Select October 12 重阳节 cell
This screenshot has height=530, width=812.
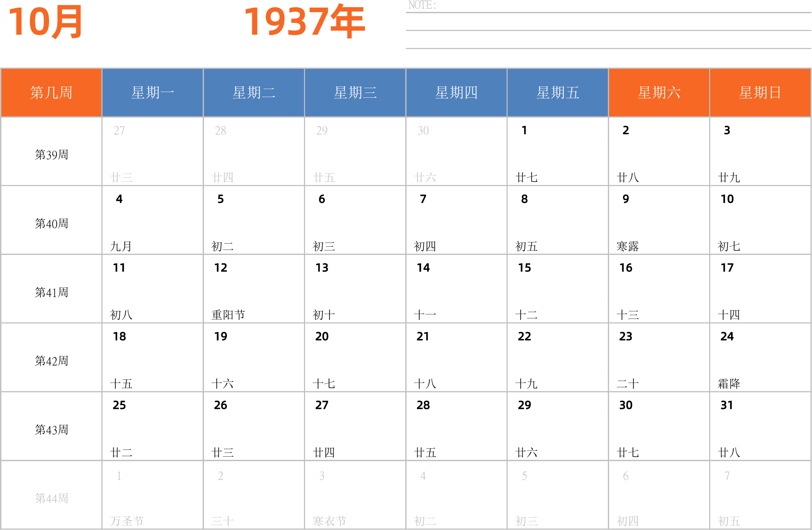(x=254, y=289)
